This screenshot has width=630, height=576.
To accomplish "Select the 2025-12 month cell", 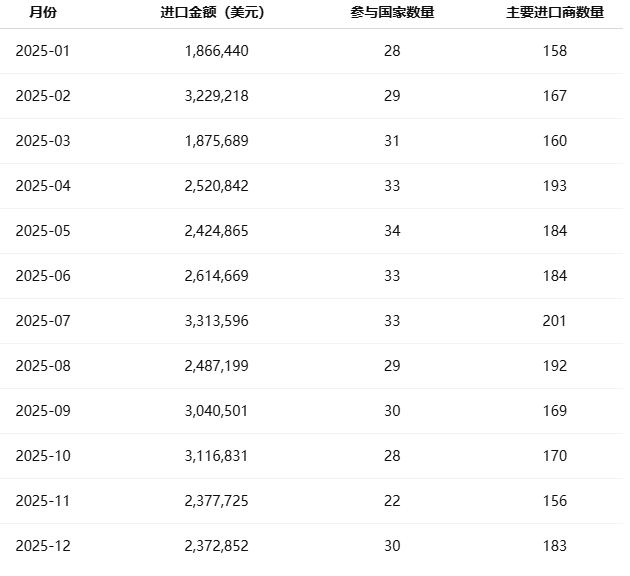I will 43,546.
